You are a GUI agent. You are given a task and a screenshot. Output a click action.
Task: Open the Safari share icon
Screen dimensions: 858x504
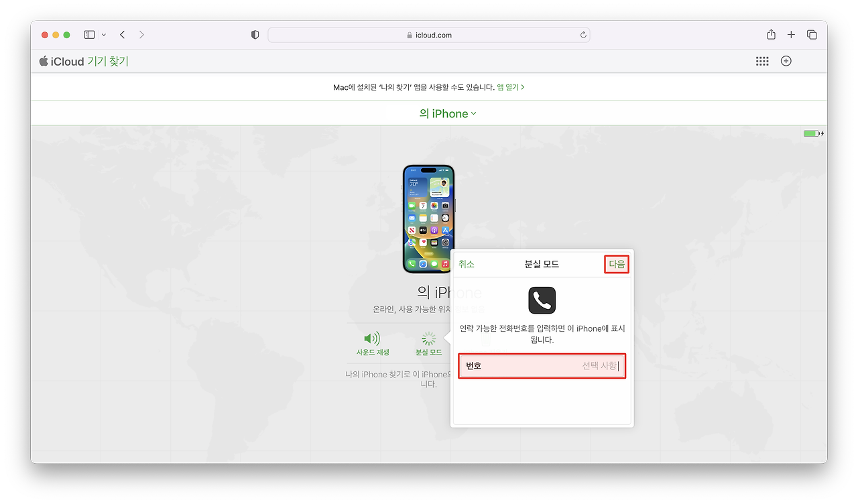point(772,34)
